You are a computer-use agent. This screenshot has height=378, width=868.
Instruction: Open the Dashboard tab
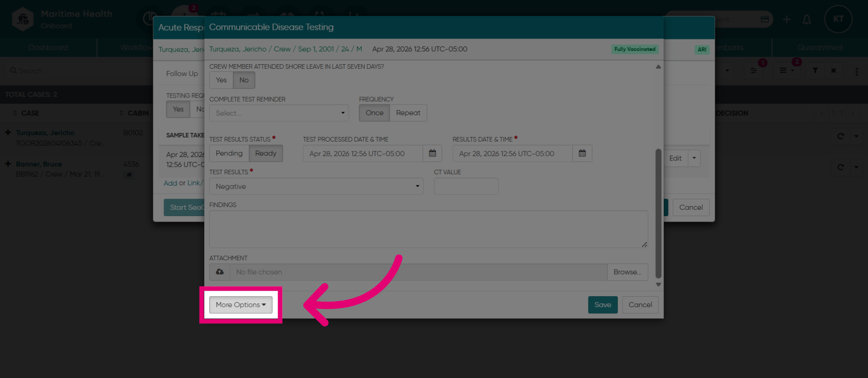tap(48, 47)
